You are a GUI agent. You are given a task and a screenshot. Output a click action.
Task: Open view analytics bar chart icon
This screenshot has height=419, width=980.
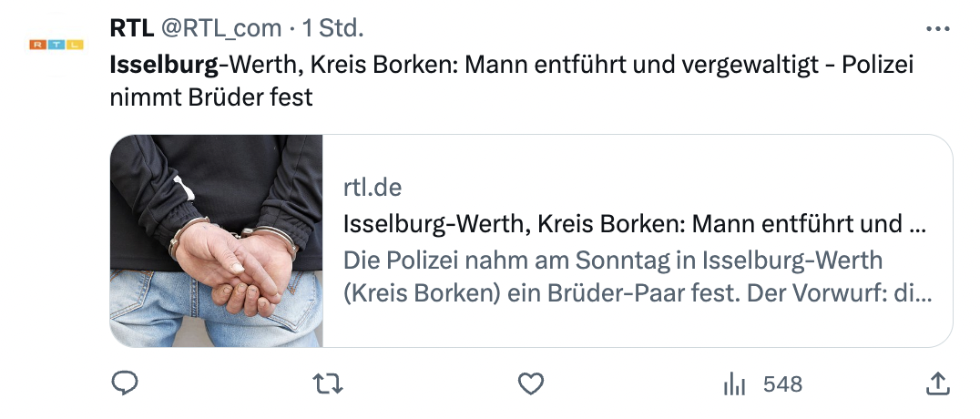click(x=734, y=384)
